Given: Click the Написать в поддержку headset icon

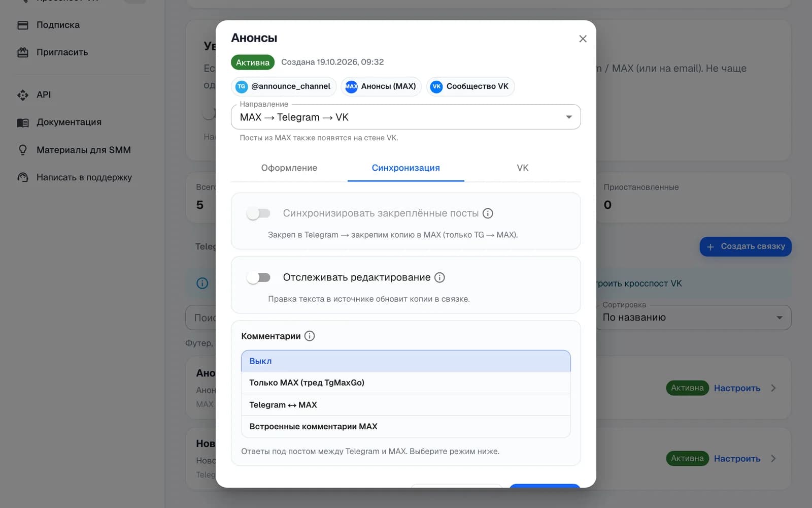Looking at the screenshot, I should pyautogui.click(x=23, y=177).
